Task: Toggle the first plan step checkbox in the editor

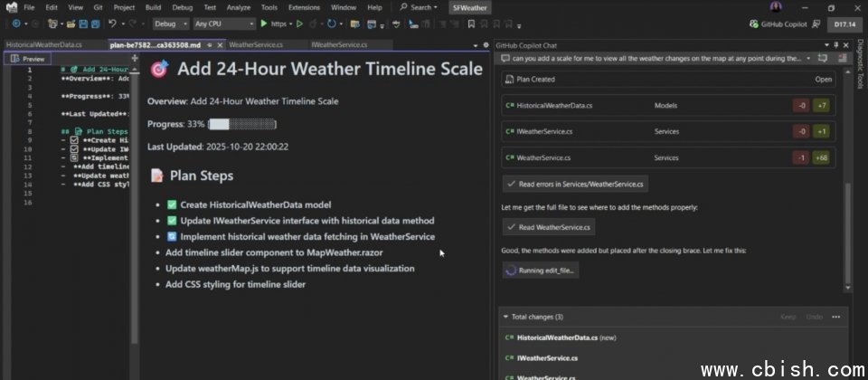Action: tap(74, 140)
